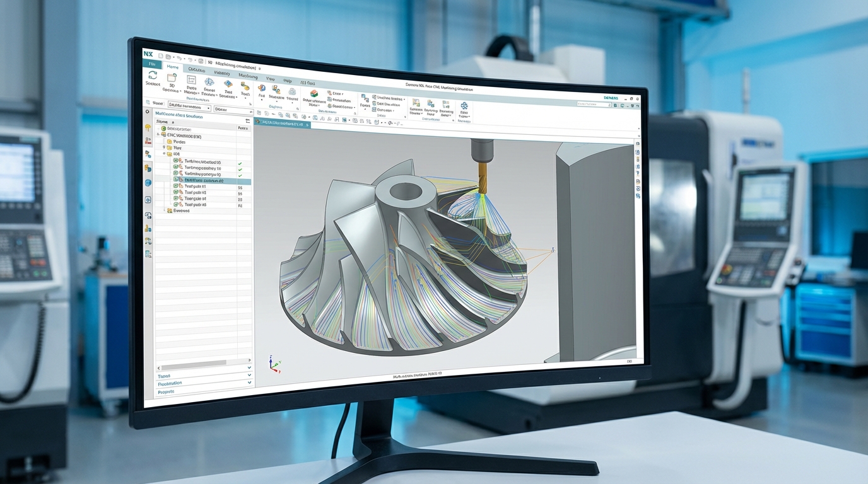Viewport: 868px width, 484px height.
Task: Select the NX application logo icon
Action: 151,55
